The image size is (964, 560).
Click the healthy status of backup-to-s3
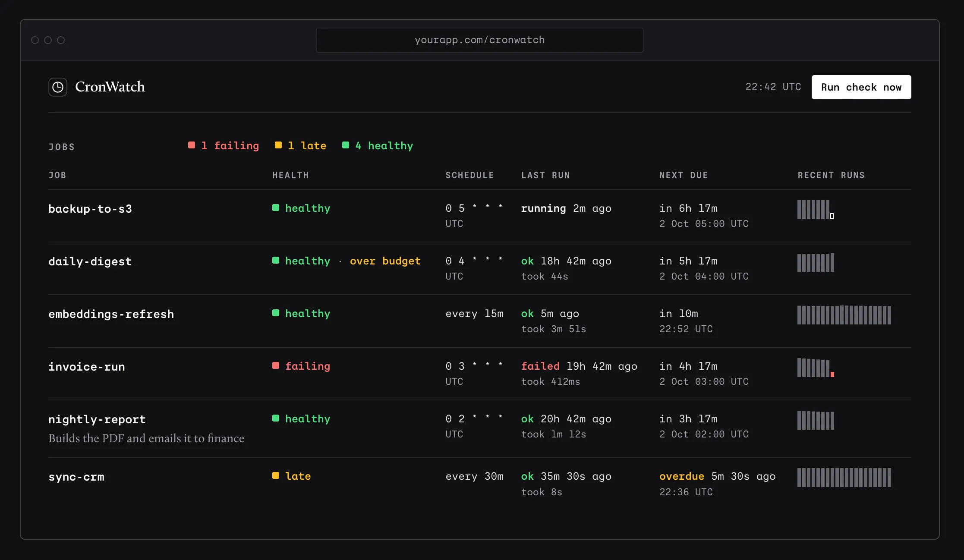click(x=301, y=208)
